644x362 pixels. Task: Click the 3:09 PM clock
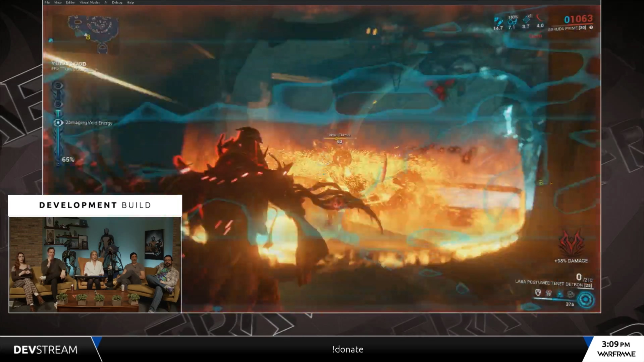point(616,344)
